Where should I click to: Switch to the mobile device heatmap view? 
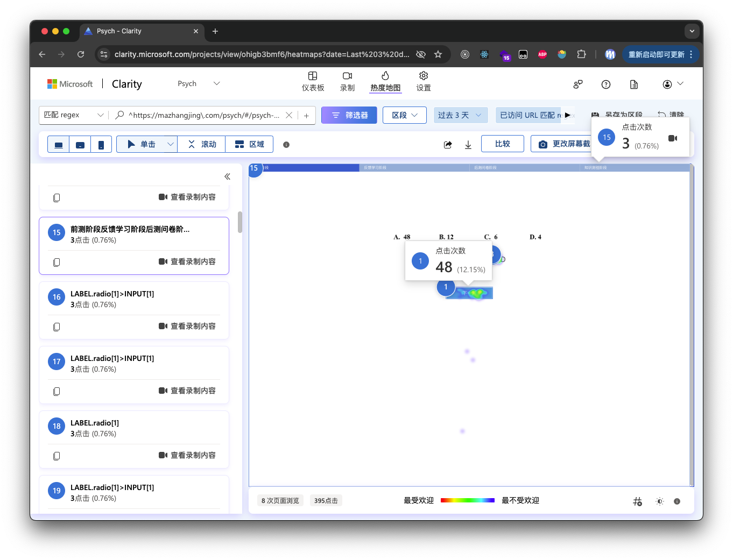pyautogui.click(x=101, y=144)
